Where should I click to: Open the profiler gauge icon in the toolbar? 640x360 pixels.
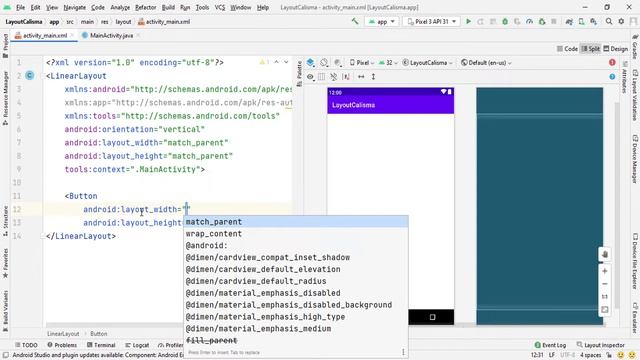(529, 21)
